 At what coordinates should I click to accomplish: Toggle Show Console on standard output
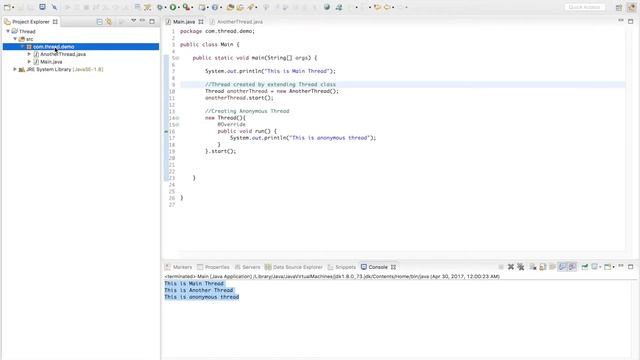click(x=562, y=267)
